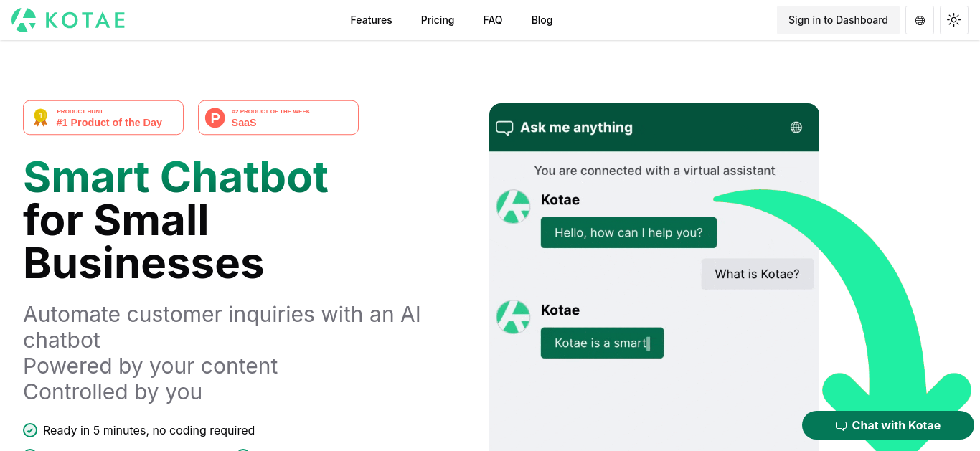
Task: Click the Smart Chatbot heading text
Action: 176,176
